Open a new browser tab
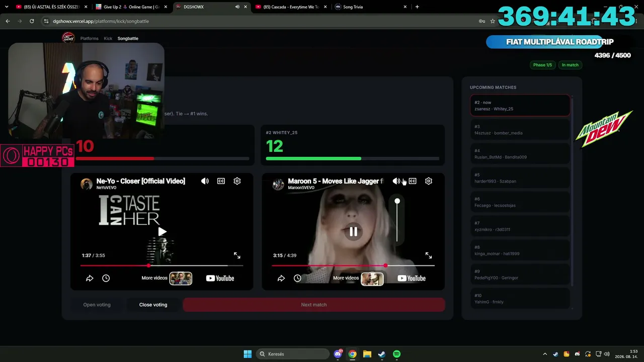Screen dimensions: 644x362 pyautogui.click(x=417, y=7)
